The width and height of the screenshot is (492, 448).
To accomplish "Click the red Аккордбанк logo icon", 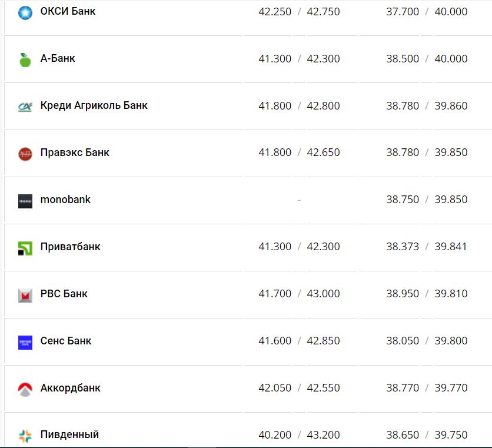I will (x=25, y=389).
